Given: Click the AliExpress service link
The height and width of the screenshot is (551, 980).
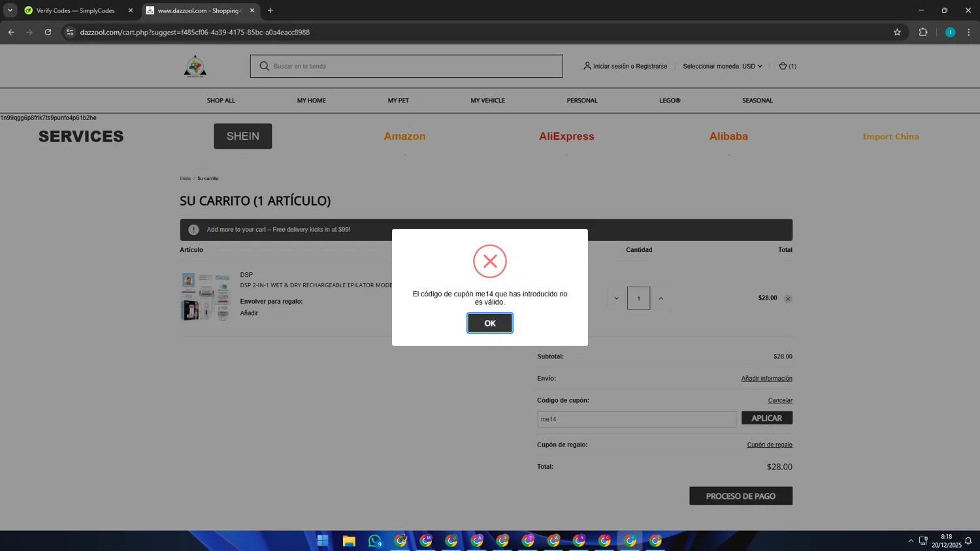Looking at the screenshot, I should (566, 136).
